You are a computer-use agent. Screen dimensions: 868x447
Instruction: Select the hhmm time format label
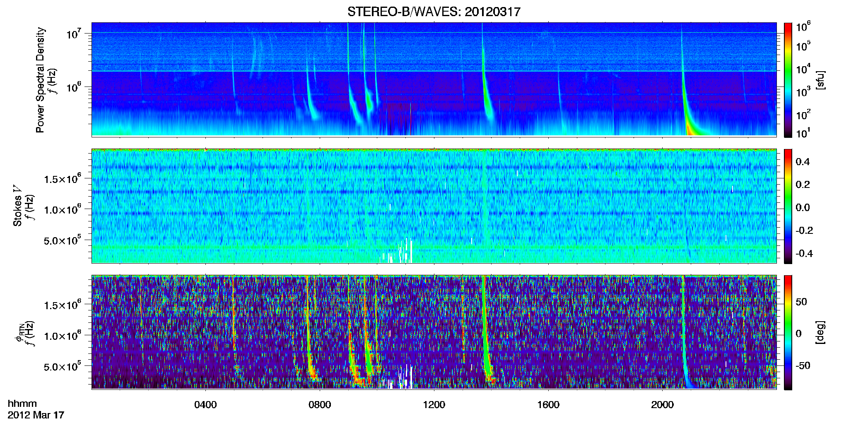click(22, 404)
